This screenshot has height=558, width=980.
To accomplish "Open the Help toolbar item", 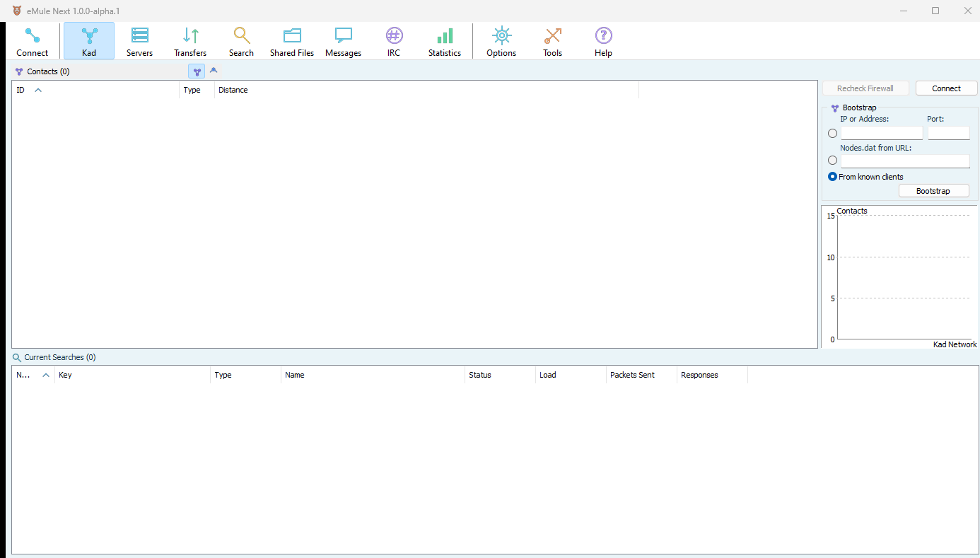I will (604, 41).
